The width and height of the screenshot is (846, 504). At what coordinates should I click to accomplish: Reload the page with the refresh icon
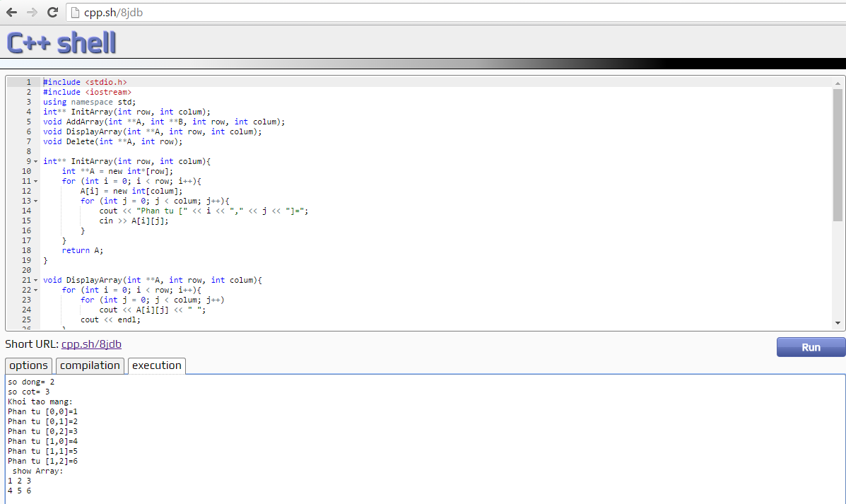point(52,12)
